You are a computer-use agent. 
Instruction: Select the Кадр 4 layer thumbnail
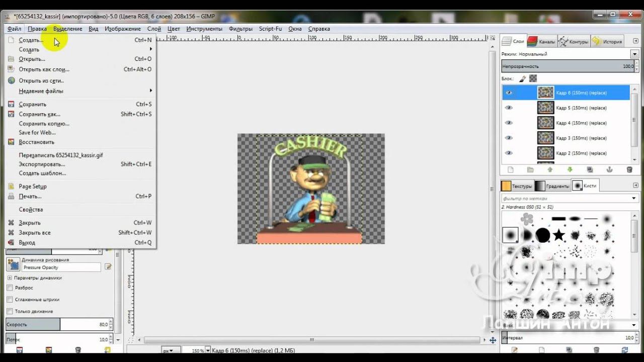(x=545, y=123)
